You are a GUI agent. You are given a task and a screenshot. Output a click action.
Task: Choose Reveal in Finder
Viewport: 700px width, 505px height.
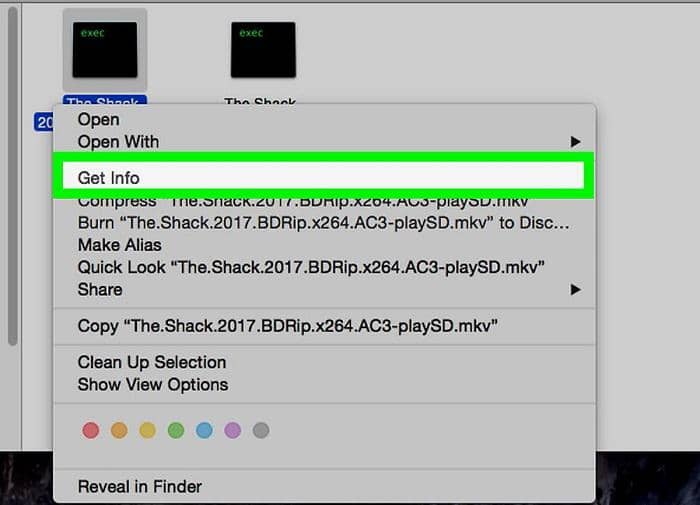325,487
